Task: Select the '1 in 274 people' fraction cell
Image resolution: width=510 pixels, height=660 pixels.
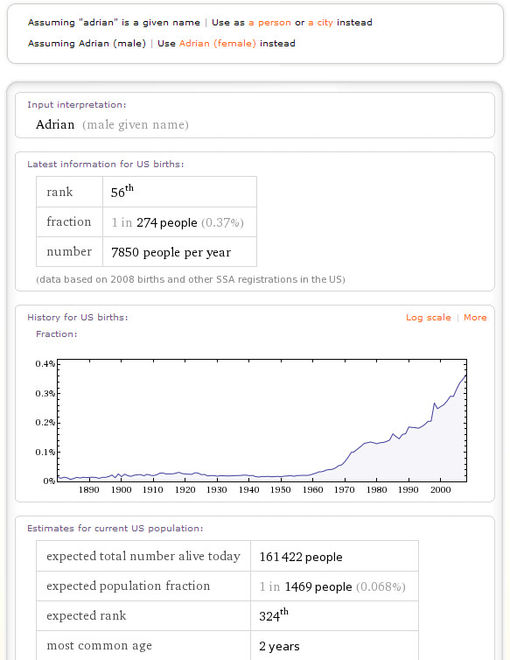Action: click(180, 222)
